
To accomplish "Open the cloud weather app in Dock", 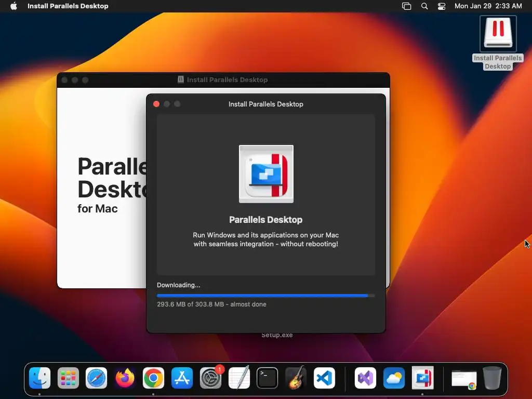I will (394, 378).
